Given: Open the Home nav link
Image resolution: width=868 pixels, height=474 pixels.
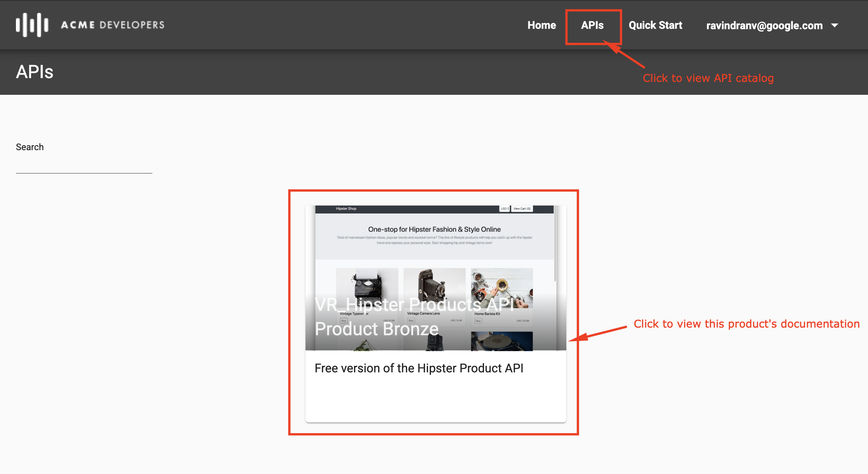Looking at the screenshot, I should pos(542,25).
